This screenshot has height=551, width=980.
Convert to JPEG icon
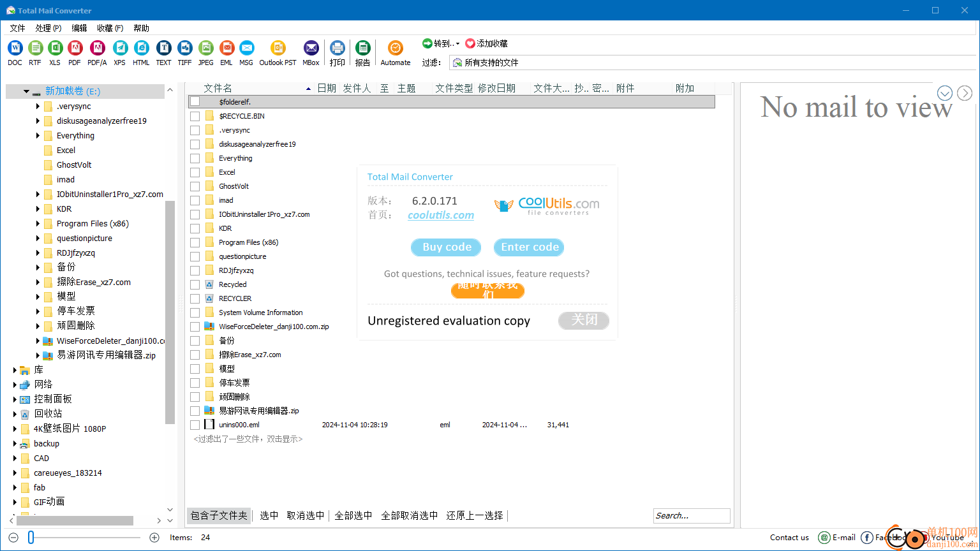(x=205, y=48)
